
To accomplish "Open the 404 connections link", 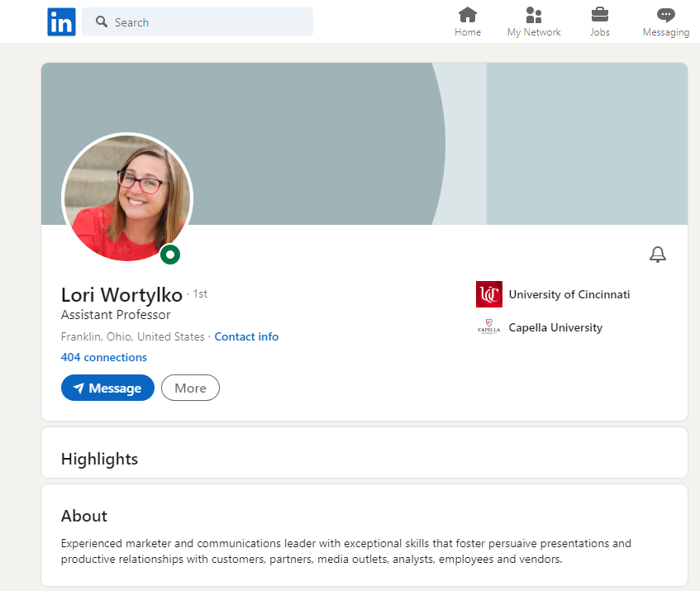I will (x=104, y=358).
